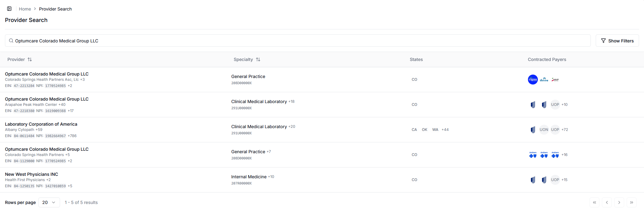Click CA state in Laboratory Corporation row
The height and width of the screenshot is (208, 644).
[x=414, y=130]
